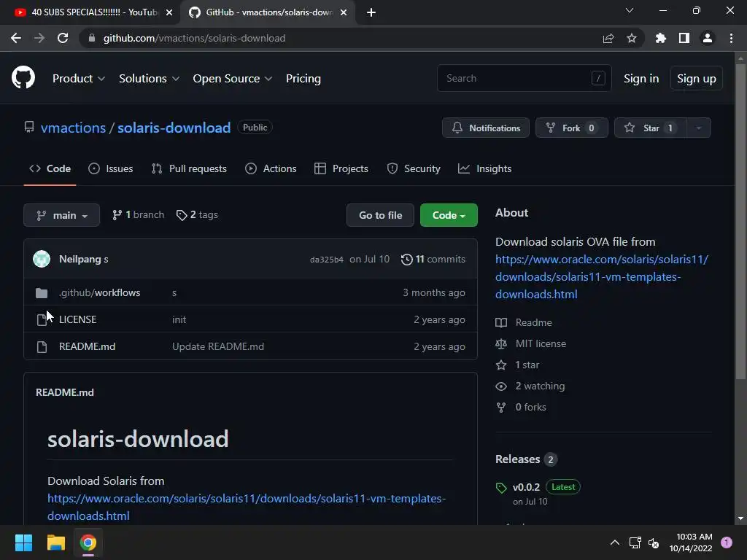The width and height of the screenshot is (747, 560).
Task: Expand the Open Source menu
Action: [233, 79]
